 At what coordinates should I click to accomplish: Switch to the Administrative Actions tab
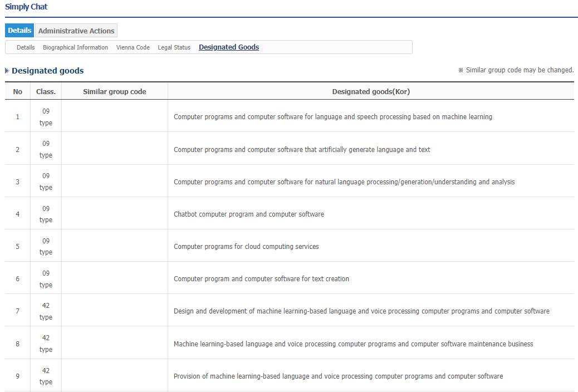(x=76, y=31)
